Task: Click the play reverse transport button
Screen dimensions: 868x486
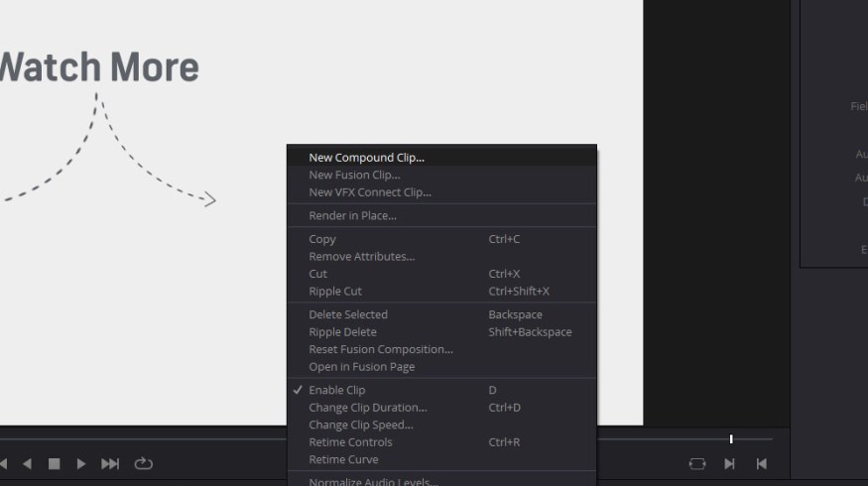Action: pos(28,463)
